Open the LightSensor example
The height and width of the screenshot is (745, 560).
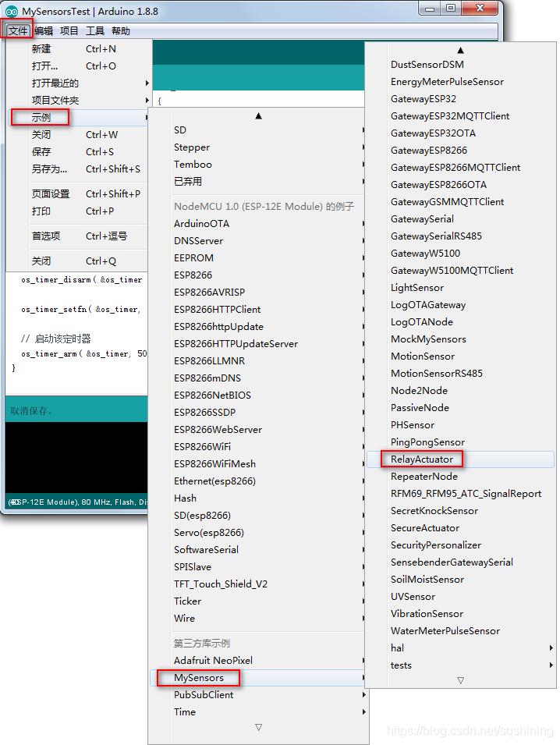coord(460,288)
